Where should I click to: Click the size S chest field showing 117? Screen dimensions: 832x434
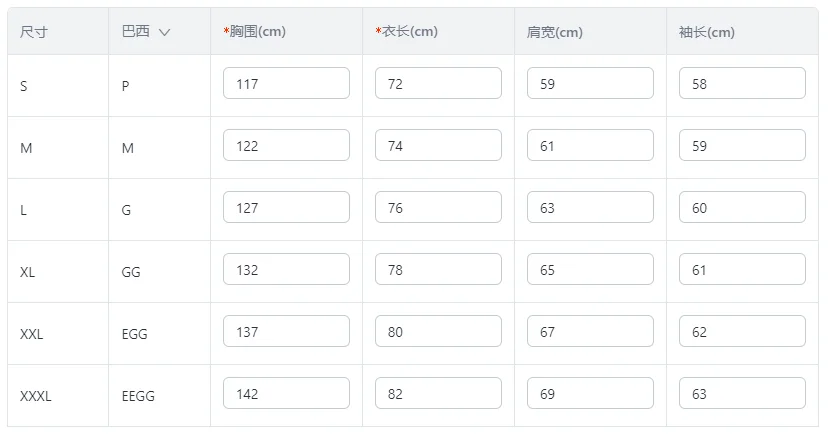tap(286, 83)
